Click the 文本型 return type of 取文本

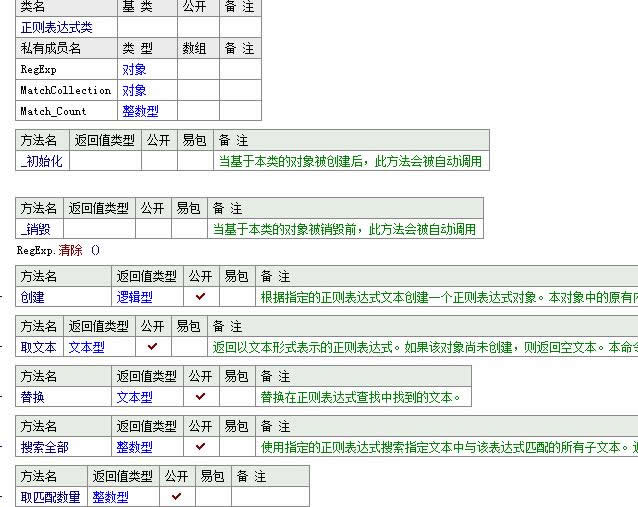pos(86,347)
